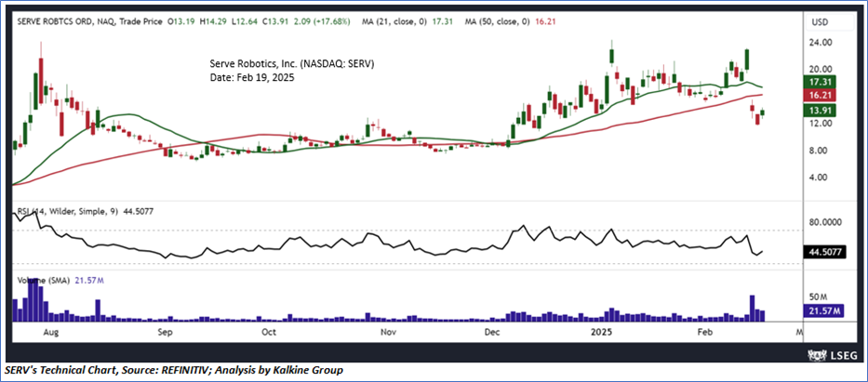Click the LSEG logo
This screenshot has width=868, height=382.
click(834, 354)
